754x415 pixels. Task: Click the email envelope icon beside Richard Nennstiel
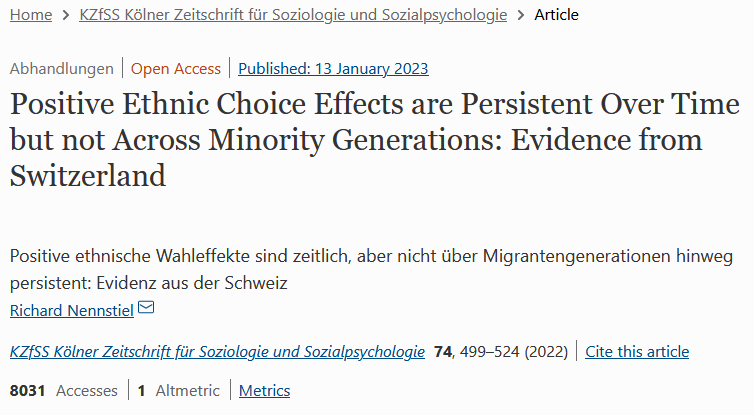click(146, 307)
